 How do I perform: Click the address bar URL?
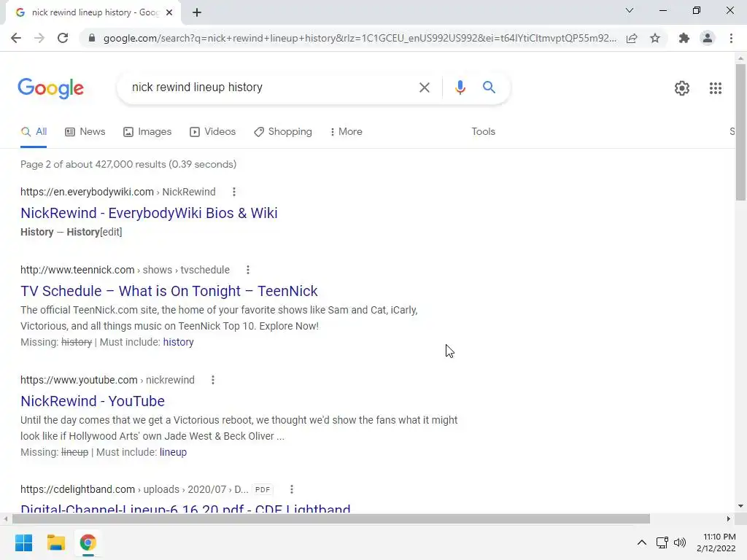point(360,38)
